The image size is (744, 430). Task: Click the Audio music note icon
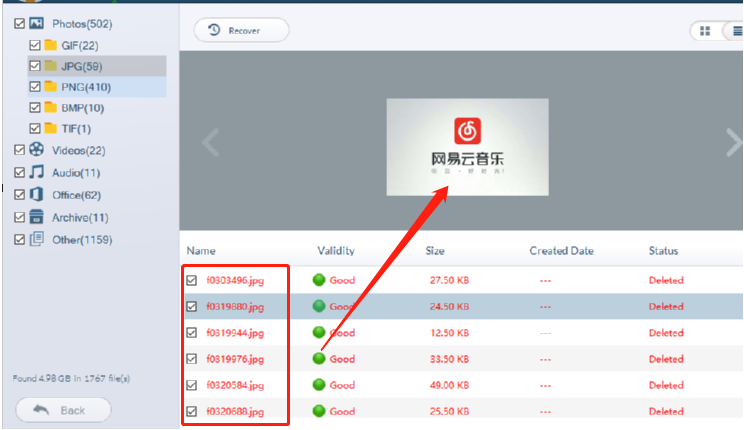click(x=37, y=172)
